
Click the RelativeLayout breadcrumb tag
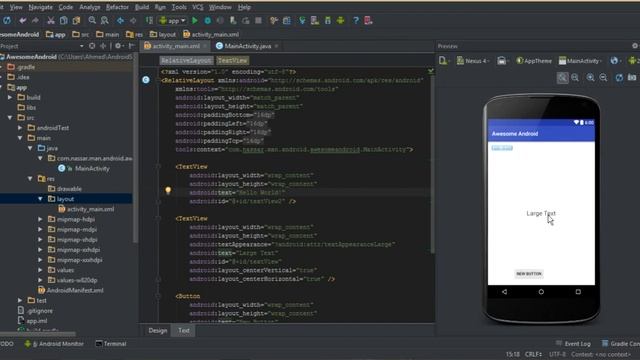[x=187, y=60]
